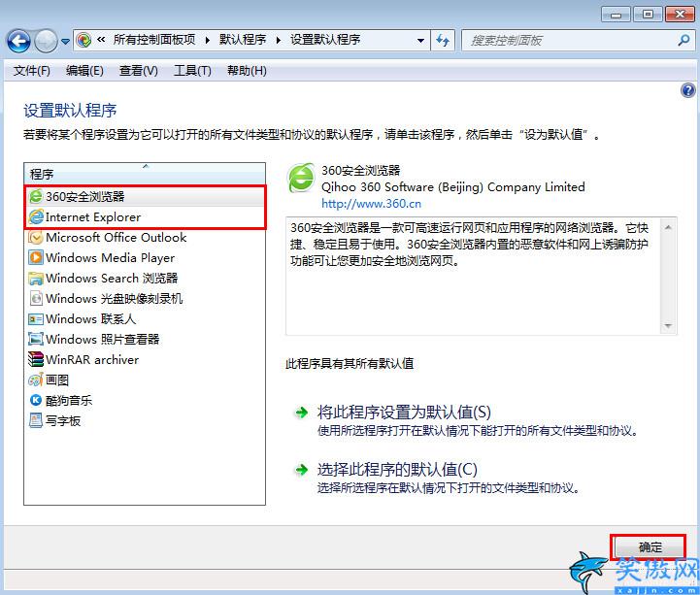
Task: Click the 360 browser icon in list
Action: pyautogui.click(x=36, y=196)
